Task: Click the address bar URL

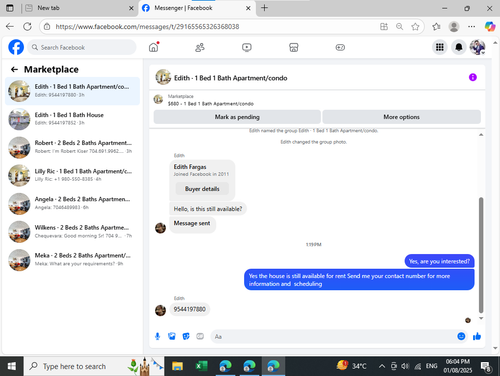Action: point(147,27)
